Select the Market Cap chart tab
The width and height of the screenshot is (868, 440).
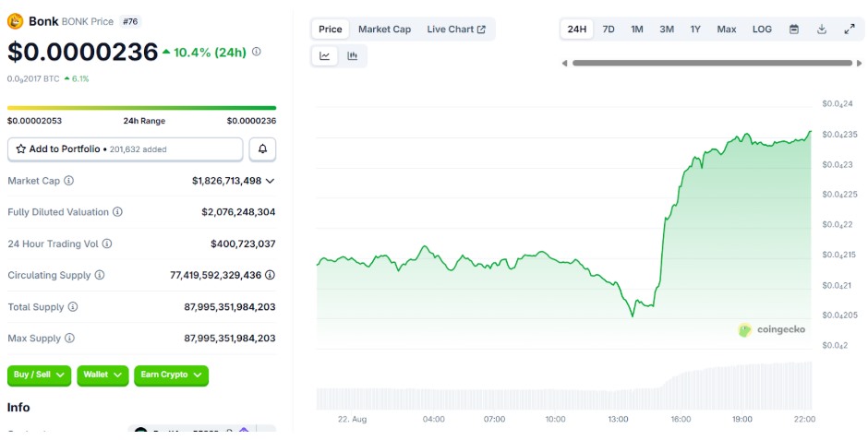(384, 30)
